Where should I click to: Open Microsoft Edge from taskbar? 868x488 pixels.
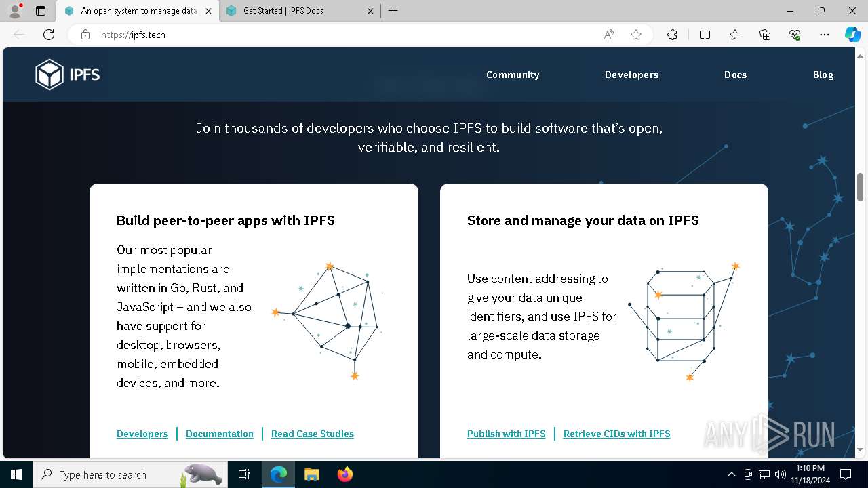pos(279,474)
